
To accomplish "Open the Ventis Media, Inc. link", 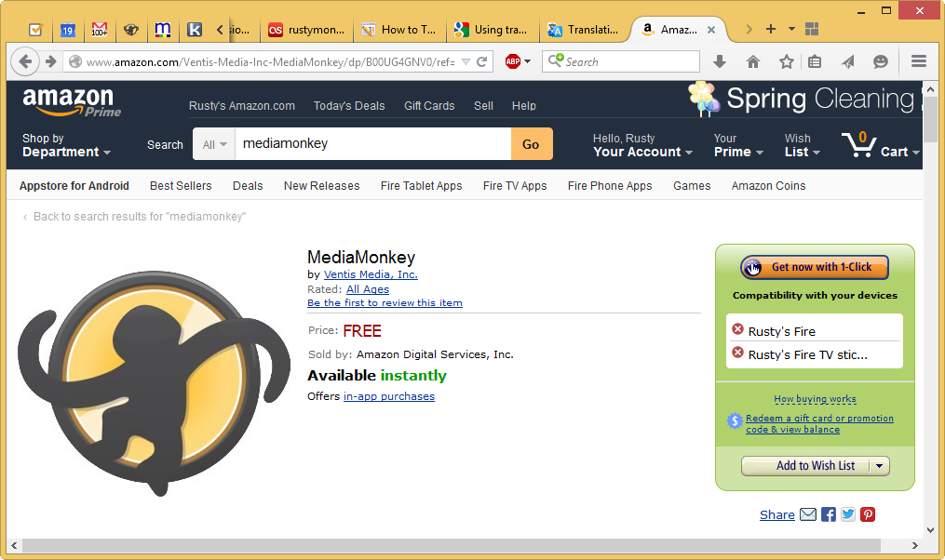I will [x=371, y=274].
